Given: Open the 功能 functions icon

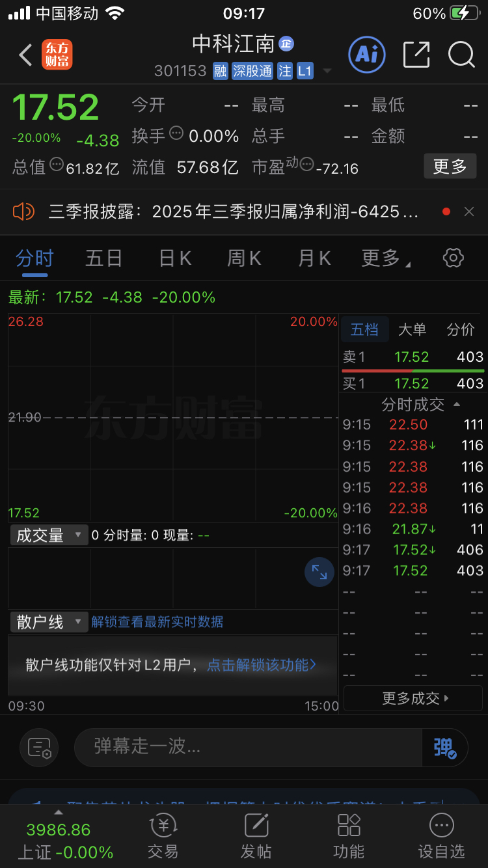Looking at the screenshot, I should click(349, 836).
